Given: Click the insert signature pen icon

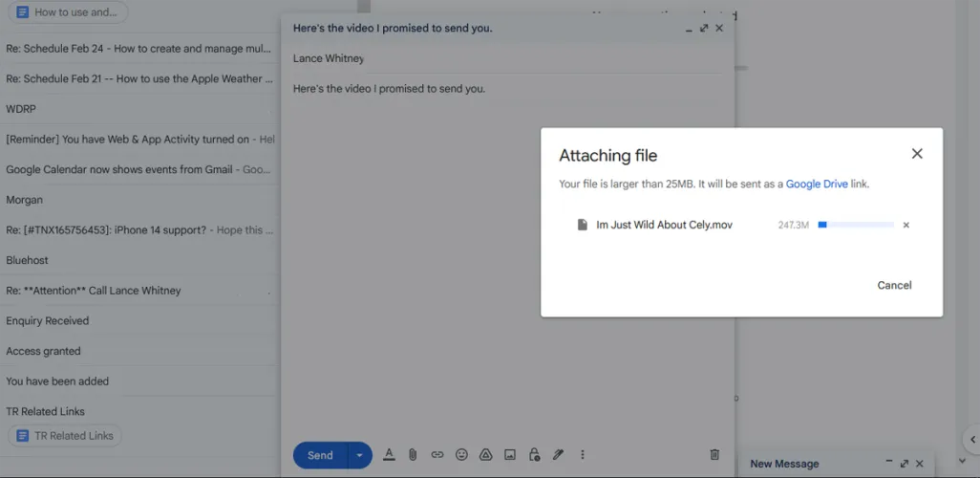Looking at the screenshot, I should click(558, 455).
